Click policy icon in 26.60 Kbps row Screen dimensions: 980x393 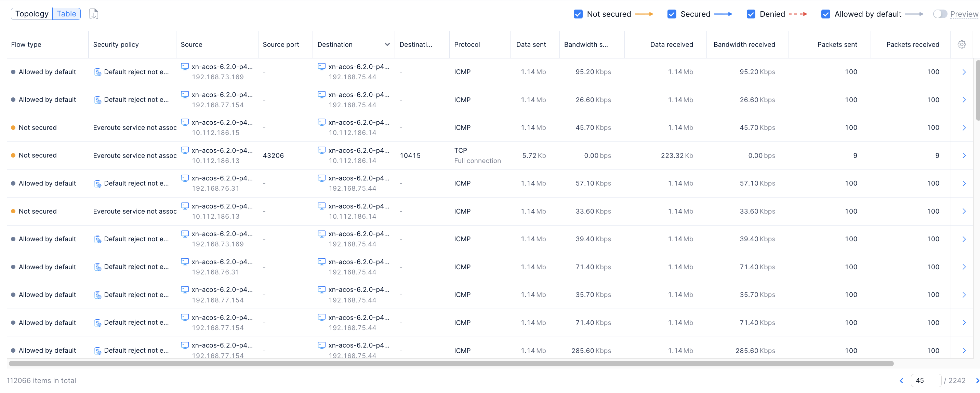tap(97, 99)
